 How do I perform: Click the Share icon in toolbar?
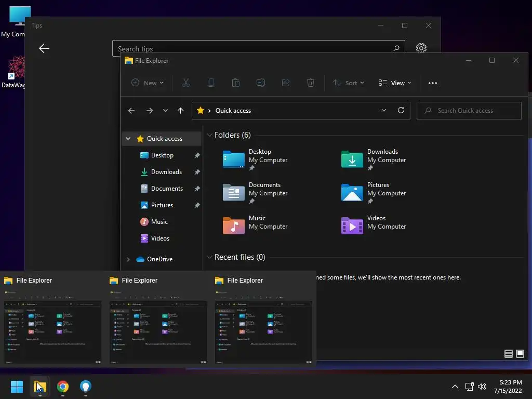[286, 83]
